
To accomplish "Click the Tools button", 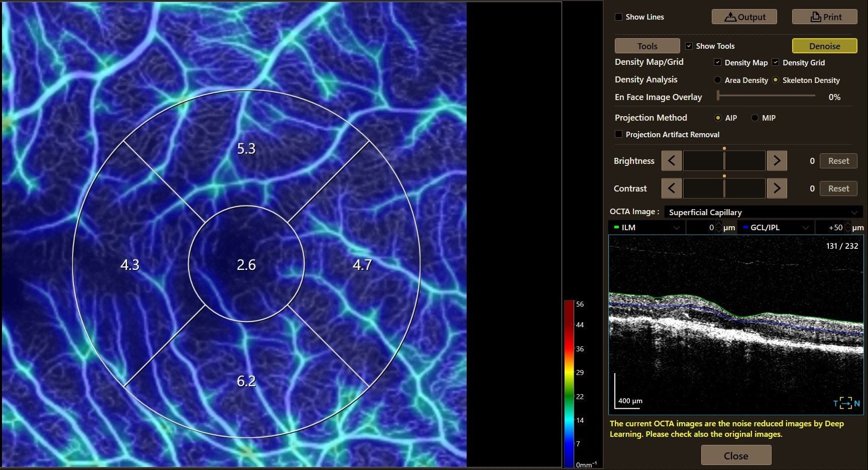I will click(647, 46).
